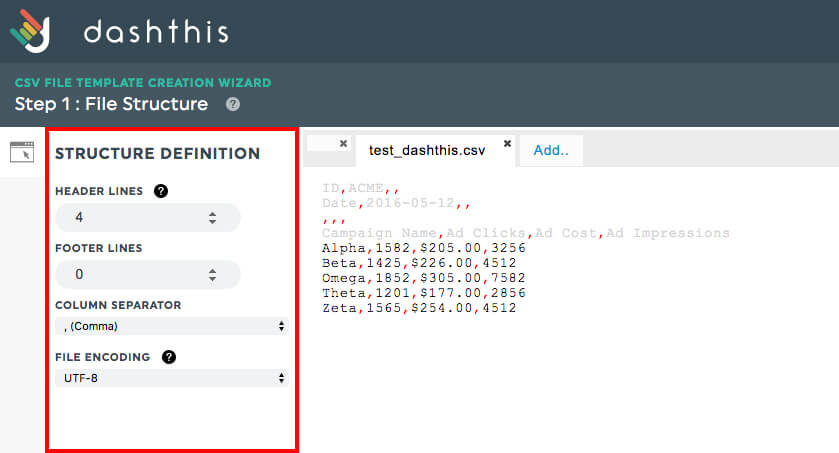Close the test_dashthis.csv tab
Screen dimensions: 839x453
click(507, 143)
